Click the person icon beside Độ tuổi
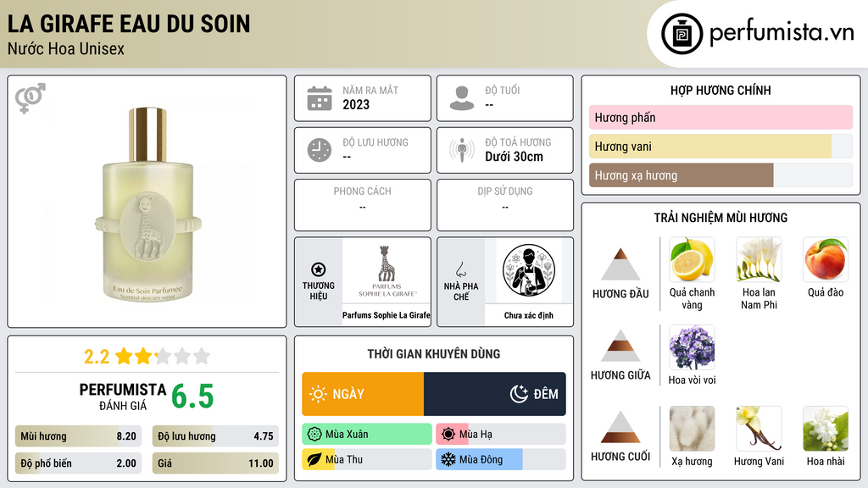 click(462, 98)
